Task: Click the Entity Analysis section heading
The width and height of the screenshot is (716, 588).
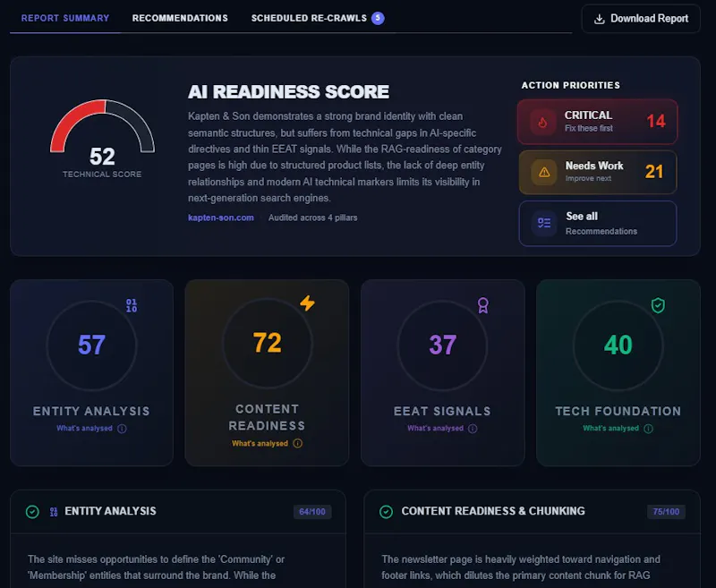Action: tap(110, 511)
